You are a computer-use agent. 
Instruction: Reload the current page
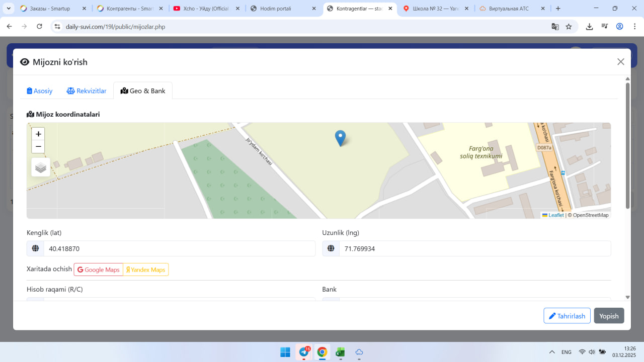[x=39, y=27]
